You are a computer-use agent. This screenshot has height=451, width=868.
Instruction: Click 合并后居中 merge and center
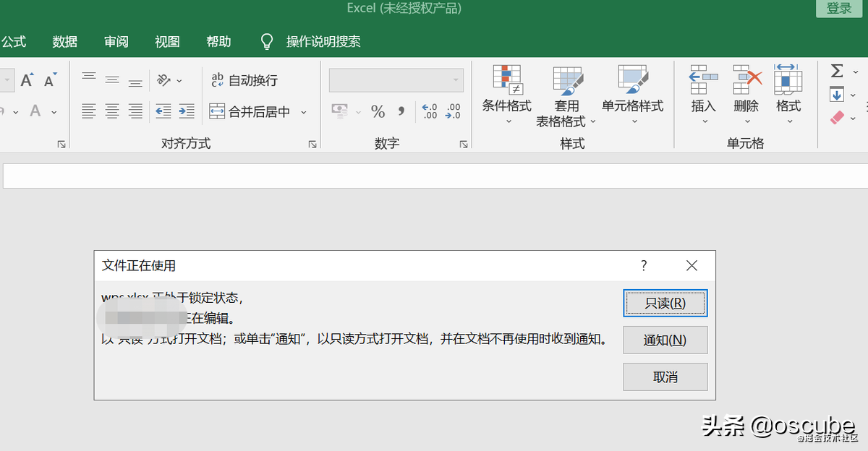coord(250,111)
